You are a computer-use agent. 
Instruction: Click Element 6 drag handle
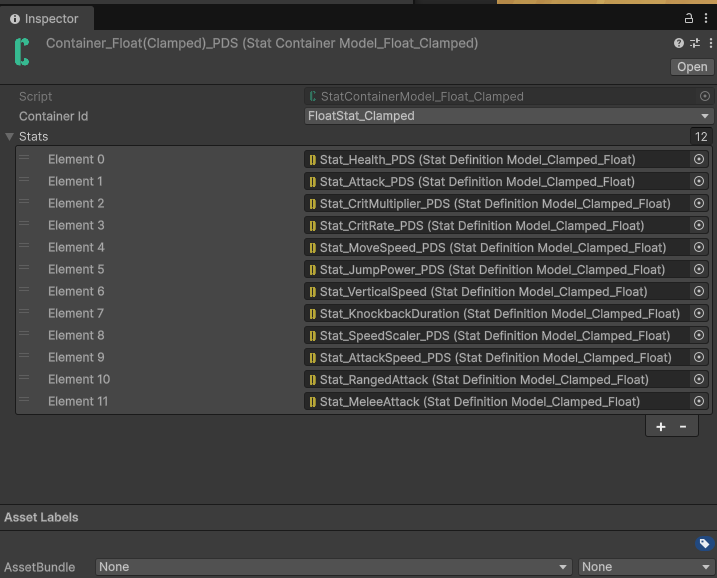(x=24, y=289)
